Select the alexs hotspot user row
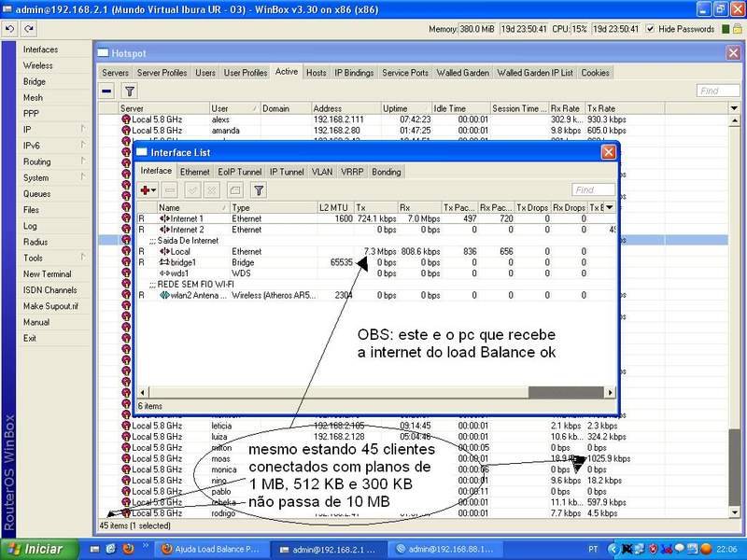This screenshot has height=560, width=747. [413, 119]
